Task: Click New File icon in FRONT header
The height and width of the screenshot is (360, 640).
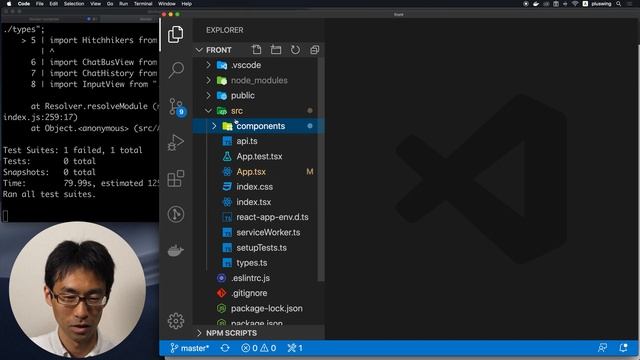Action: 256,50
